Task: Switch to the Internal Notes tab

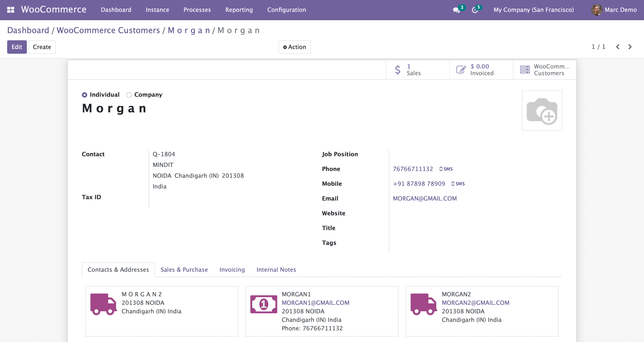Action: 276,269
